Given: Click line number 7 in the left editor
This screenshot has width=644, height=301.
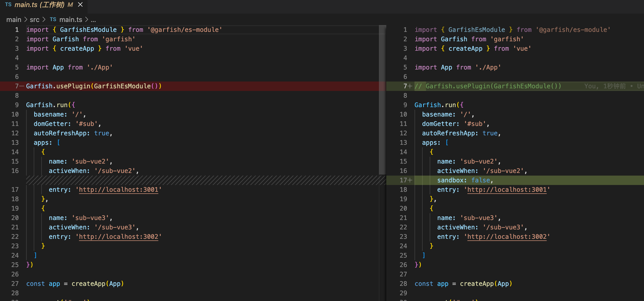Looking at the screenshot, I should coord(16,86).
